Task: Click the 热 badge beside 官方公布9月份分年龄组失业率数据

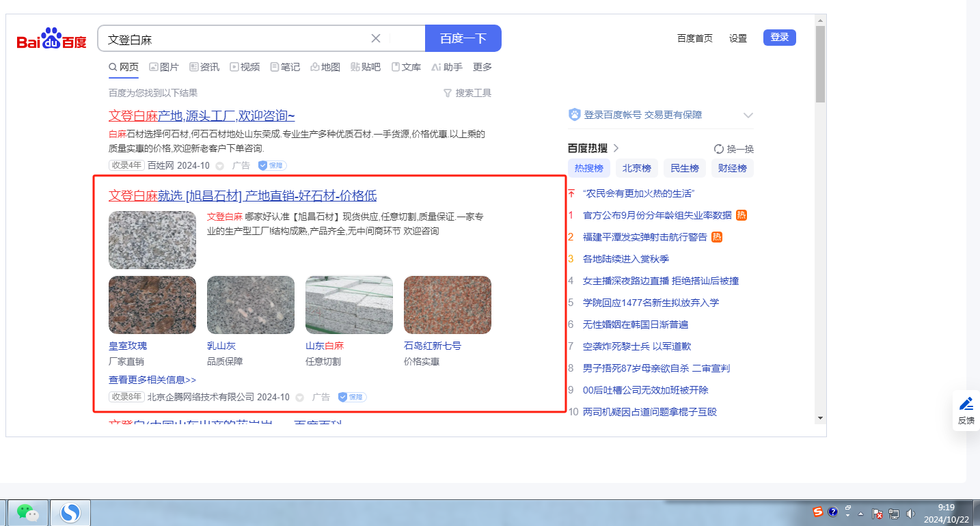Action: (741, 215)
